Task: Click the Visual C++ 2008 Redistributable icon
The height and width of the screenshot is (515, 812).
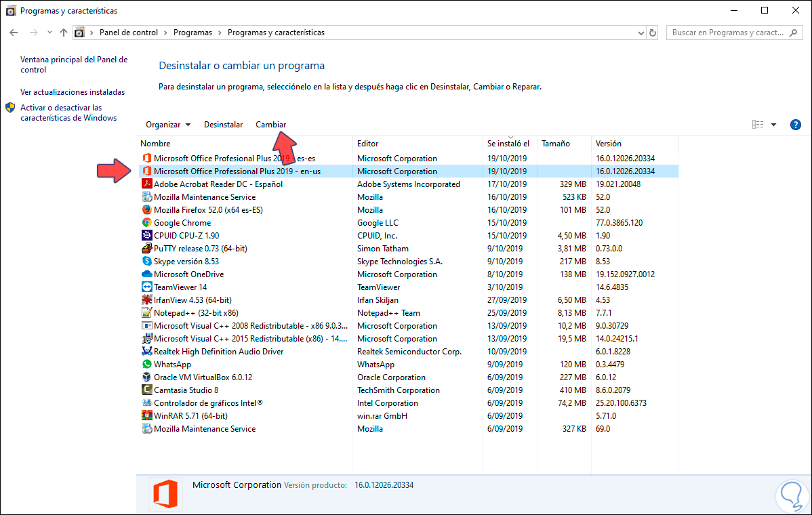Action: (x=147, y=325)
